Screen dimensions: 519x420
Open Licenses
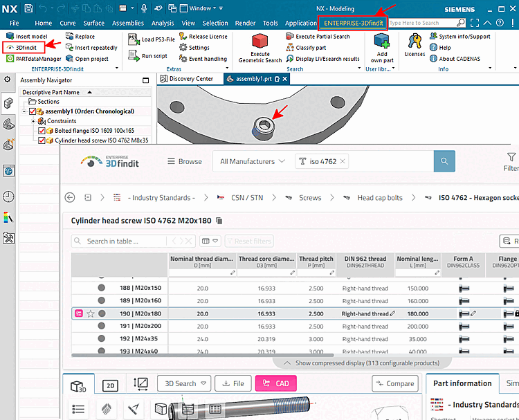tap(415, 46)
